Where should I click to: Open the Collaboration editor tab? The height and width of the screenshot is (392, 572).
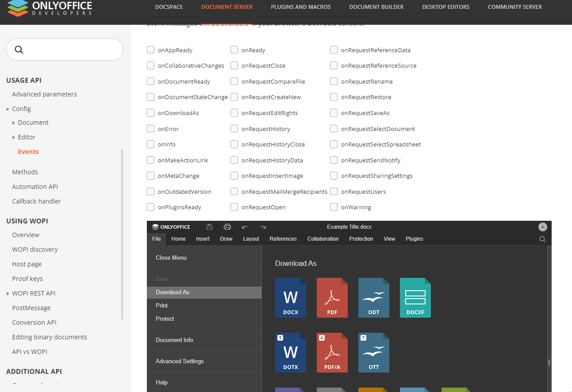(323, 239)
